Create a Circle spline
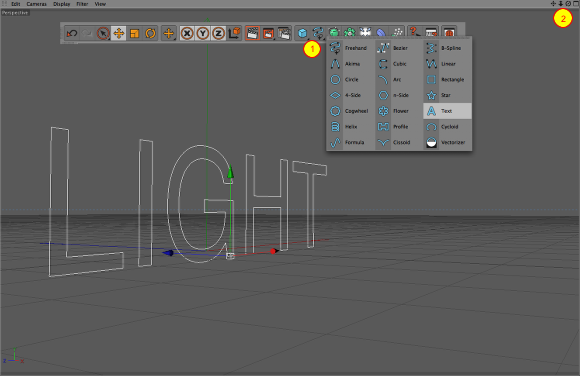Screen dimensions: 580x376 pyautogui.click(x=350, y=80)
